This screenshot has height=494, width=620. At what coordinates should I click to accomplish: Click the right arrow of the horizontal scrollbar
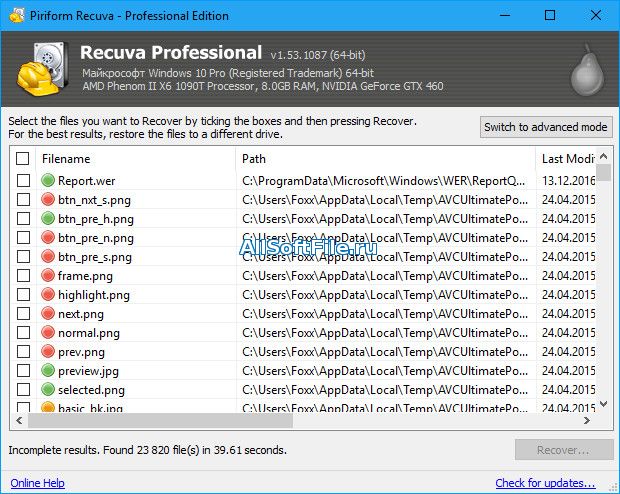point(587,420)
